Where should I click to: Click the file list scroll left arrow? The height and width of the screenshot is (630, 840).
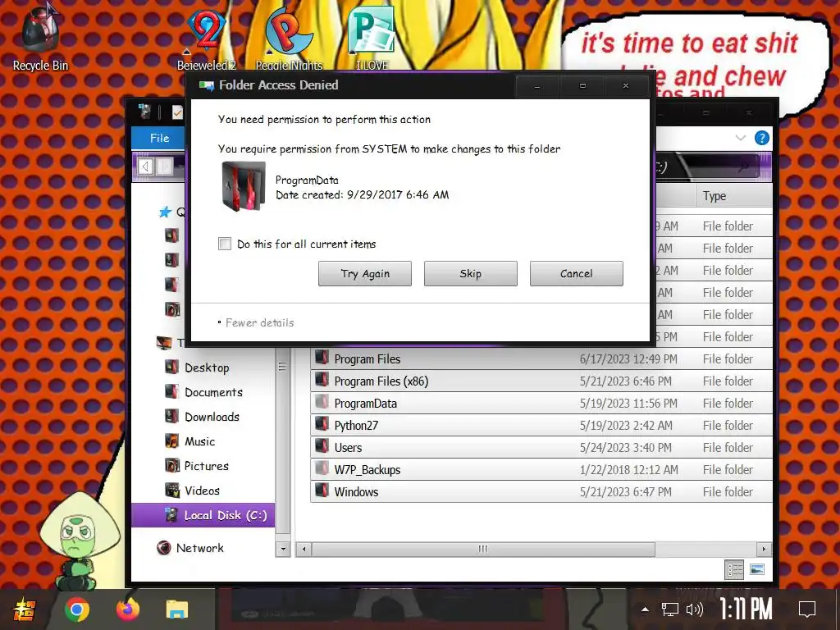[x=304, y=549]
